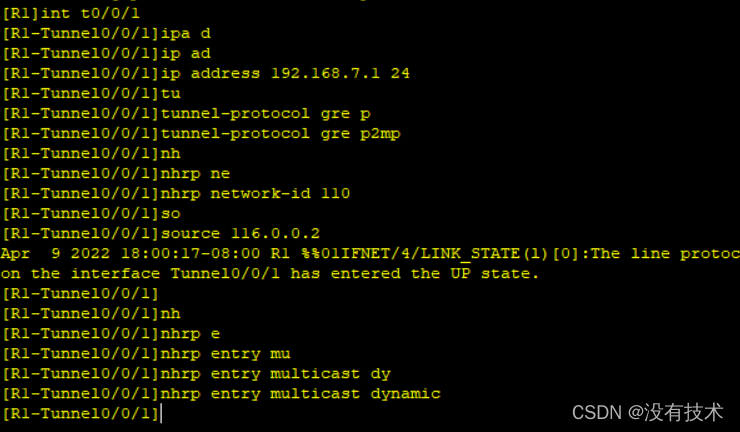Click the 'source 116.0.0.2' line

161,233
